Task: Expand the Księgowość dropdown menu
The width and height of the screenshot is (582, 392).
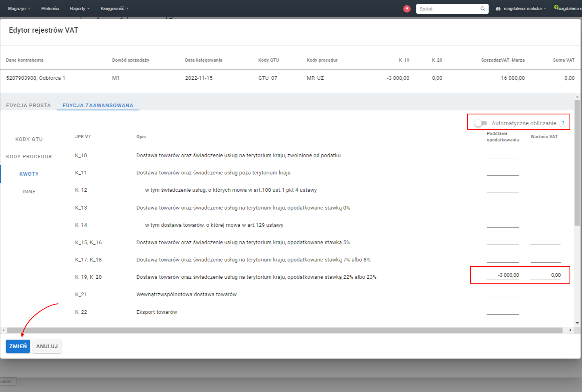Action: point(114,8)
